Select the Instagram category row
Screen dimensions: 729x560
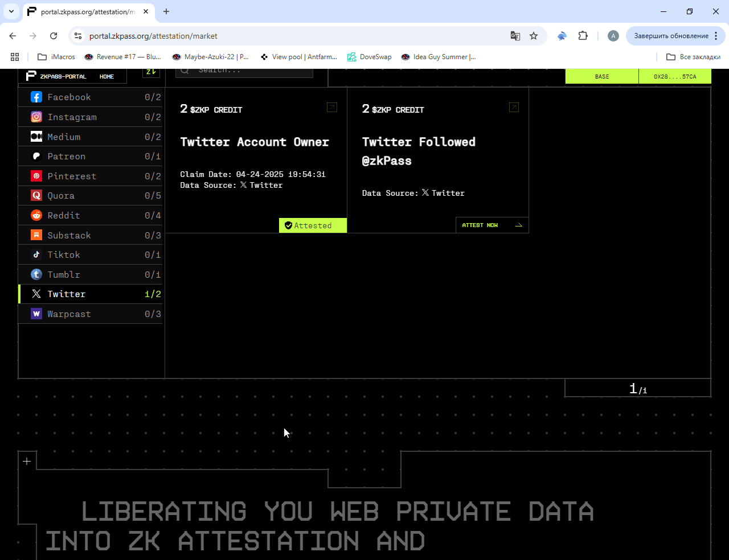pyautogui.click(x=91, y=117)
